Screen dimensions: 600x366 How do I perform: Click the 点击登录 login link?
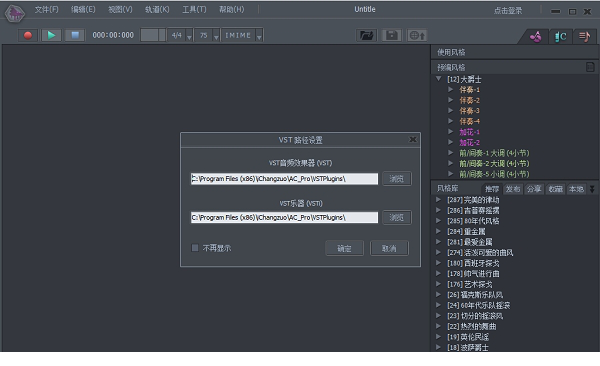pyautogui.click(x=508, y=11)
